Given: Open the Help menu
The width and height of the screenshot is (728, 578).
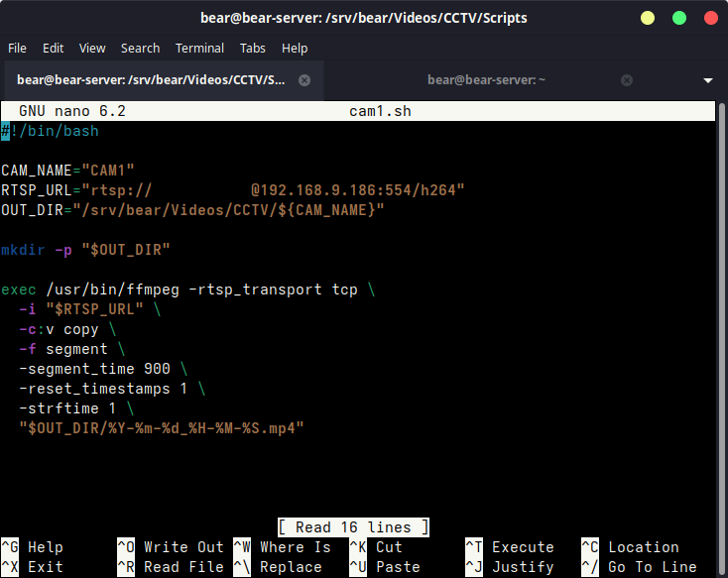Looking at the screenshot, I should pyautogui.click(x=295, y=48).
